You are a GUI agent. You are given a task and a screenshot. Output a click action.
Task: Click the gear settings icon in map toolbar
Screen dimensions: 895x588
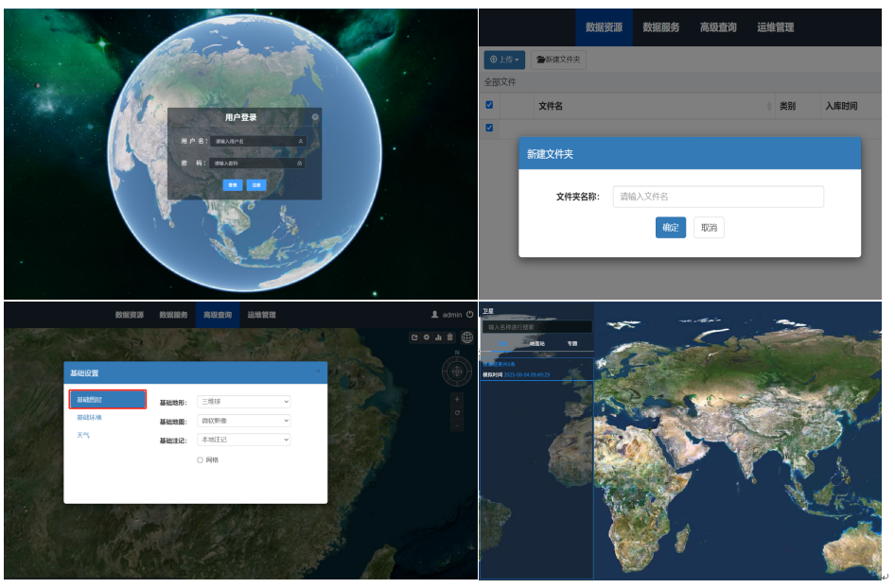pyautogui.click(x=426, y=337)
